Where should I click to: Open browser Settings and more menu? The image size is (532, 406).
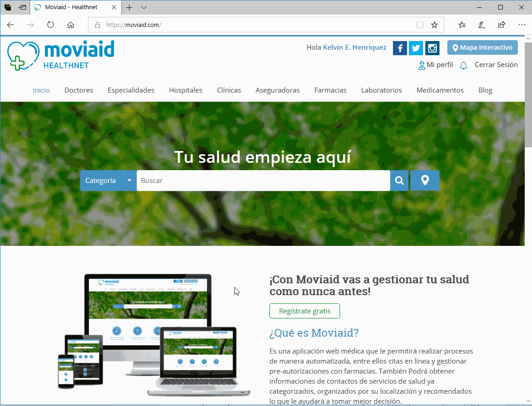pos(522,25)
